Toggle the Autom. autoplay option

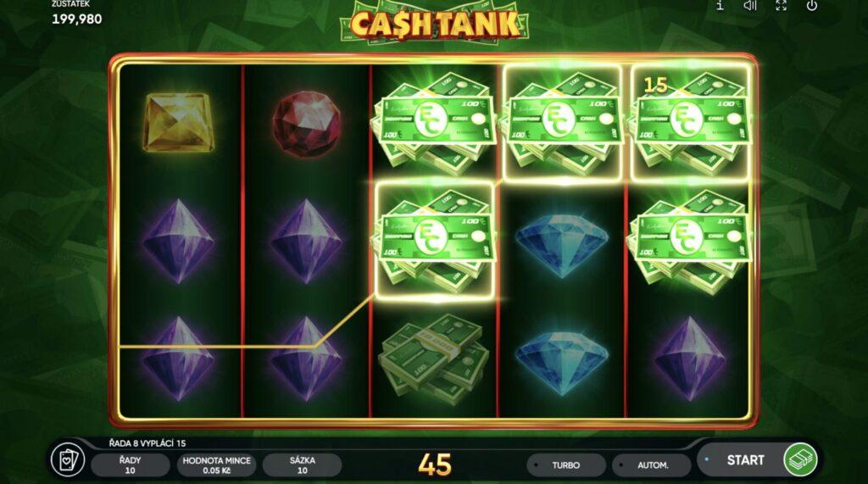[x=652, y=465]
